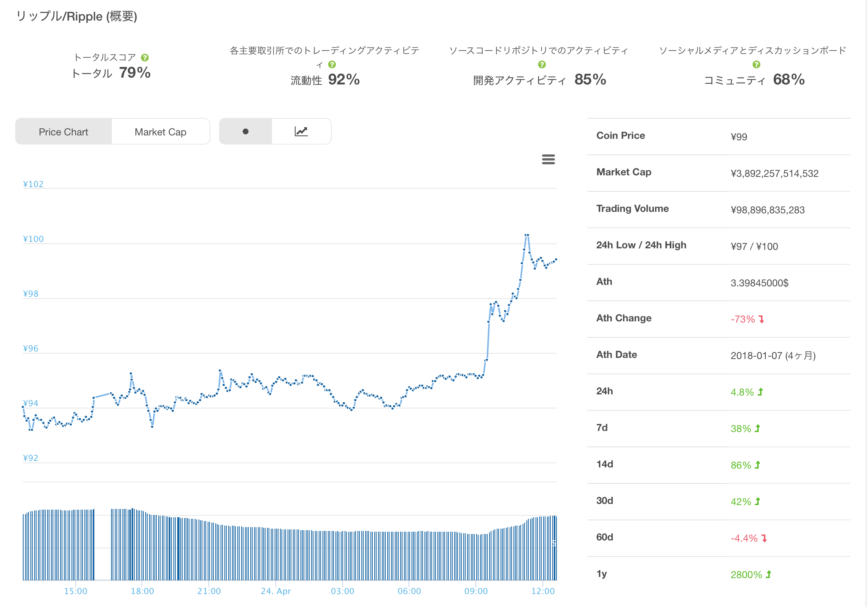The height and width of the screenshot is (607, 868).
Task: Click the red down arrow beside -73%
Action: pos(761,319)
